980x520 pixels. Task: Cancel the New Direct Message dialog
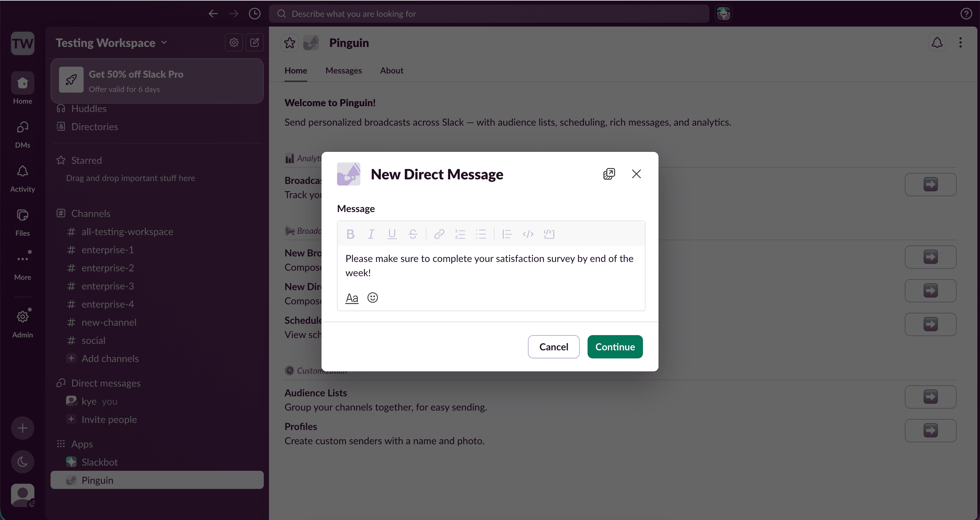click(554, 347)
